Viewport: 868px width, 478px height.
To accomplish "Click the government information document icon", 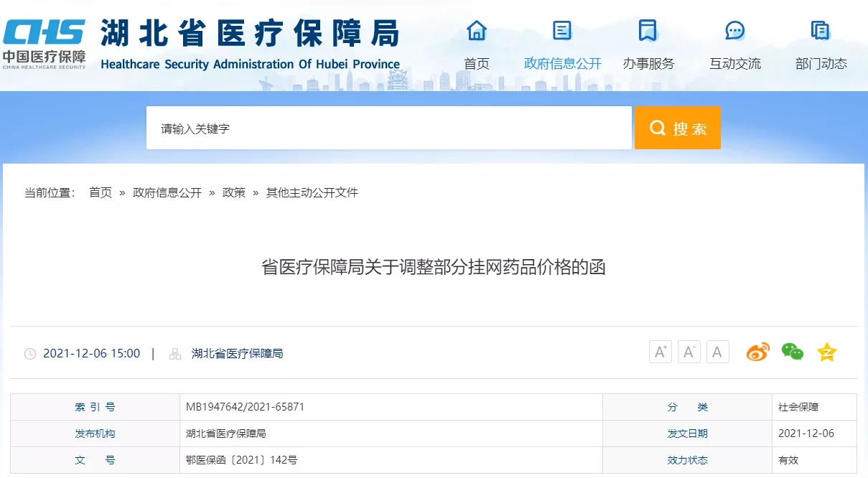I will click(x=562, y=31).
